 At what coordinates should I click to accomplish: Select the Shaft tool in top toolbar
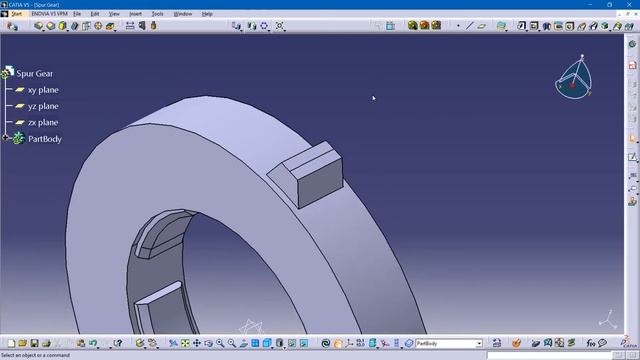pyautogui.click(x=547, y=26)
